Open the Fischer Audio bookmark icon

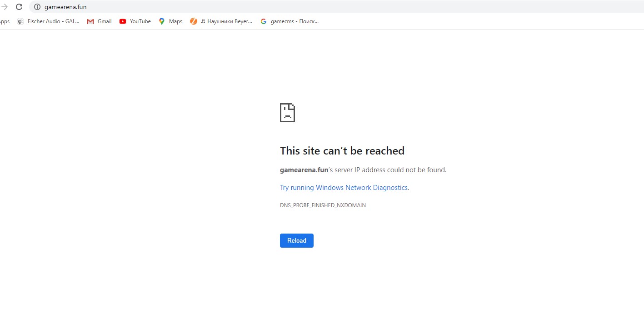point(20,21)
